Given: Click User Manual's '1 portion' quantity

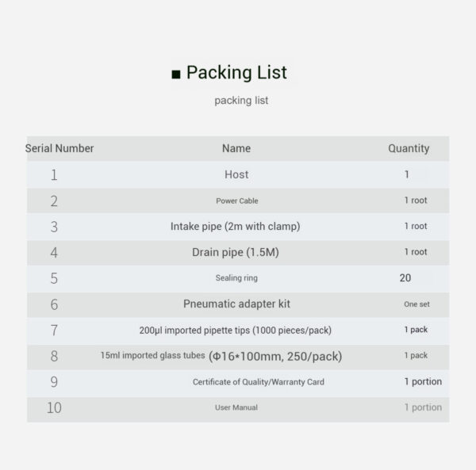Looking at the screenshot, I should coord(422,407).
